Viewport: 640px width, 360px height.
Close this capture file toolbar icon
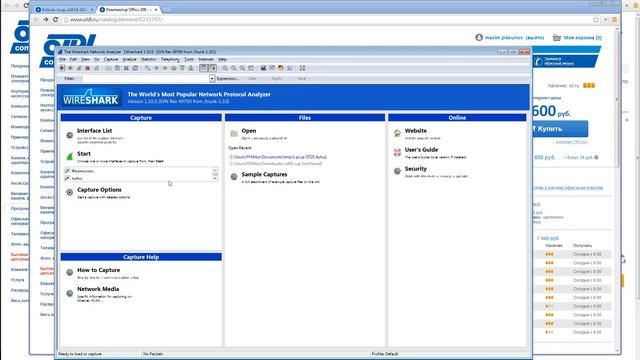click(126, 68)
